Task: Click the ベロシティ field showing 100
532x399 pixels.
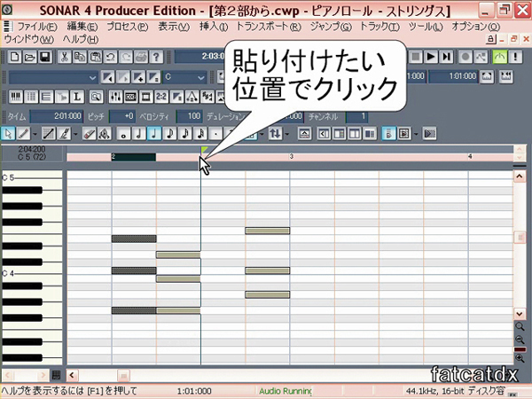Action: tap(190, 116)
